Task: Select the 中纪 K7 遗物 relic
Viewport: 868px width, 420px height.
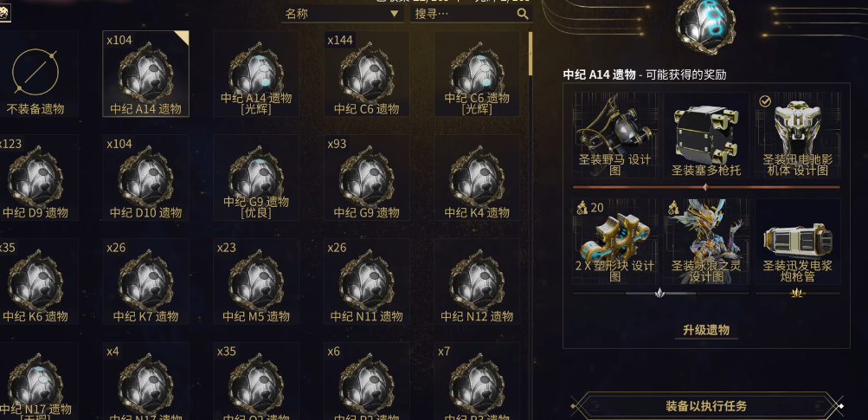Action: click(145, 281)
